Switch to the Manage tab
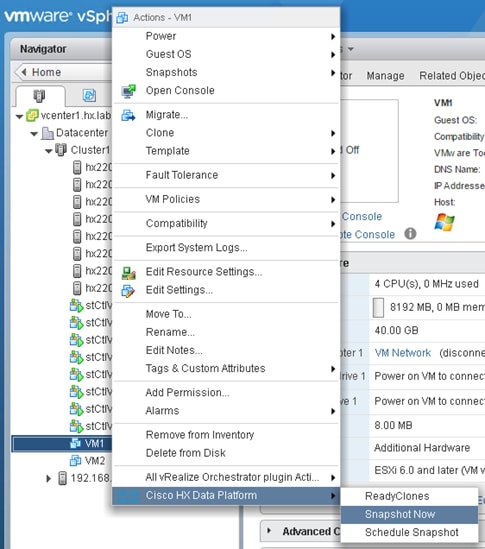 click(x=385, y=76)
